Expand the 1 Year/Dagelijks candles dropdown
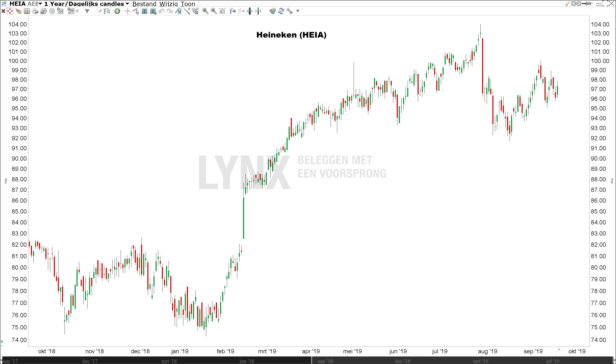Viewport: 616px width, 364px height. click(127, 4)
